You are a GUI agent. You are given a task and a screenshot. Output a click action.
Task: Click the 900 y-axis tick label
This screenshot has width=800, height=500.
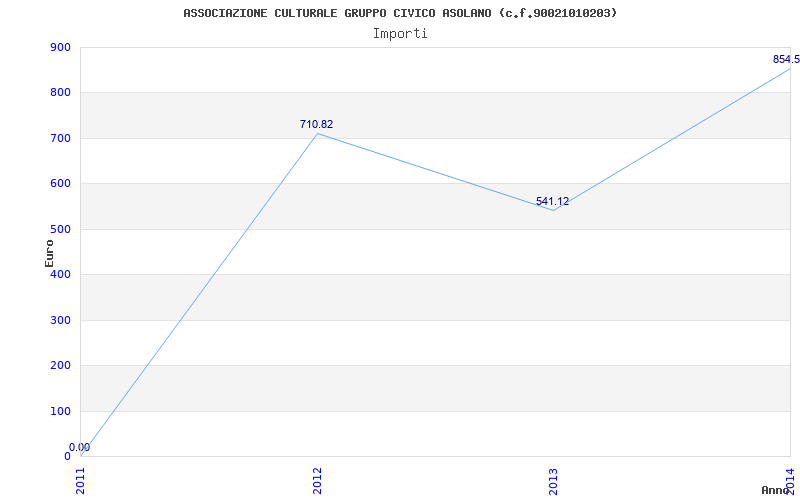[x=60, y=47]
